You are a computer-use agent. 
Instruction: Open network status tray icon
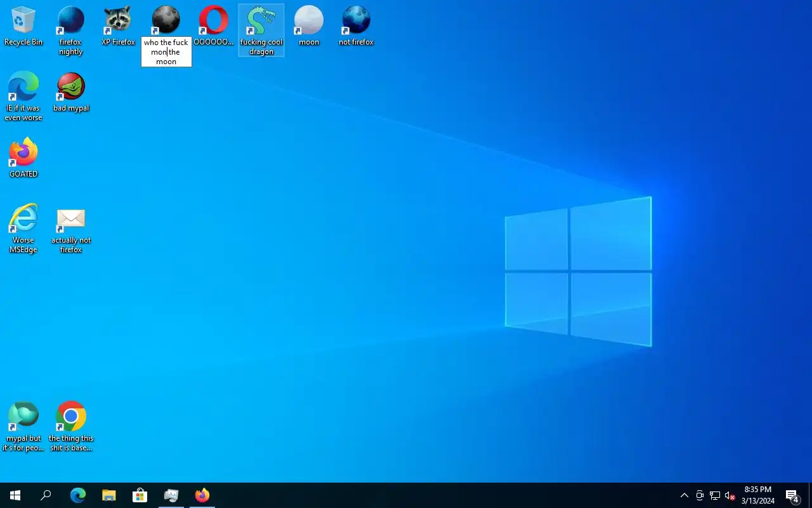pyautogui.click(x=715, y=495)
